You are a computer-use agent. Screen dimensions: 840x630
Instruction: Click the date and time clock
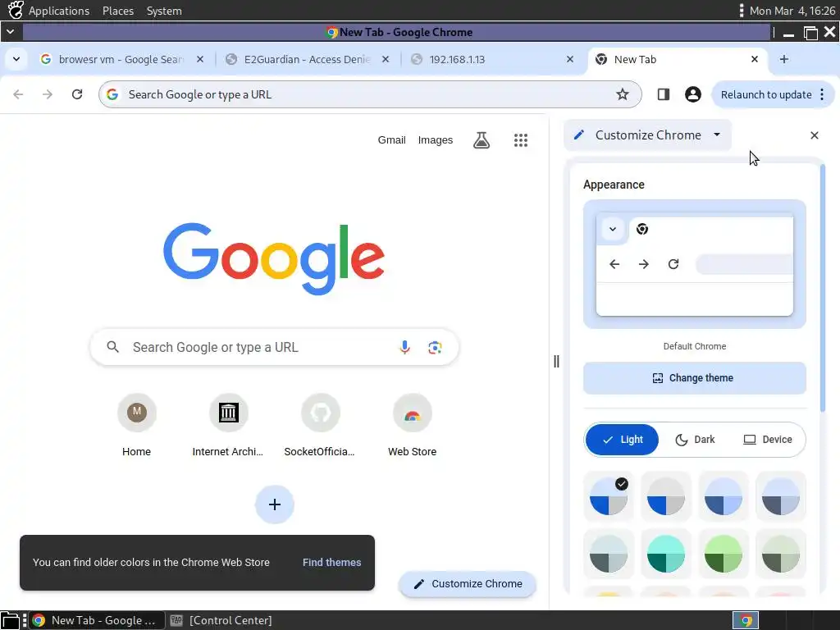(x=792, y=11)
